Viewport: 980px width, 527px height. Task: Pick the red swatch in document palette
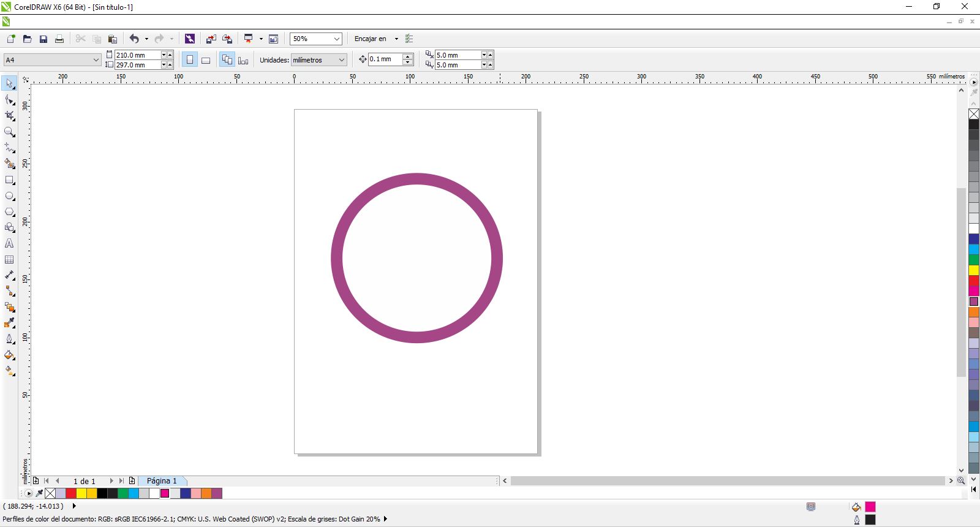[71, 493]
